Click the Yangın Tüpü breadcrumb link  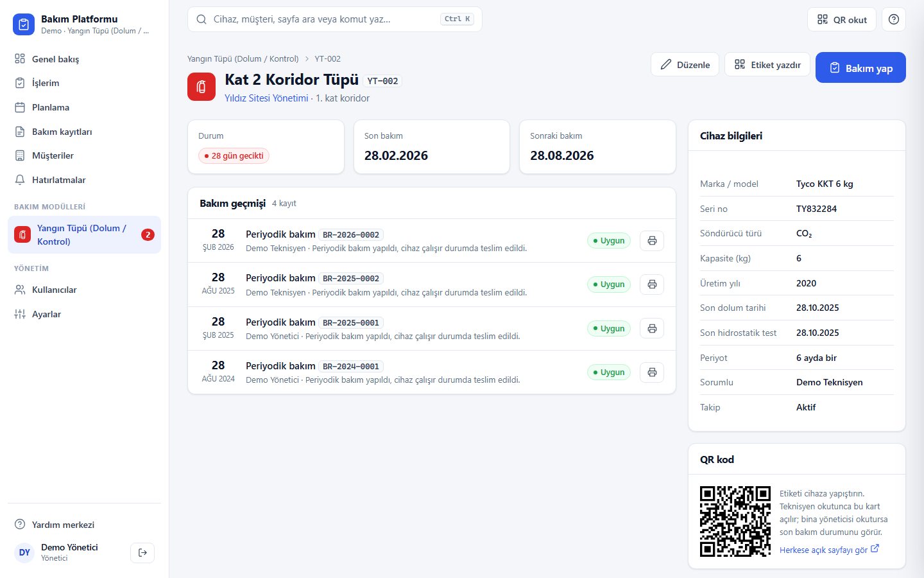coord(243,58)
